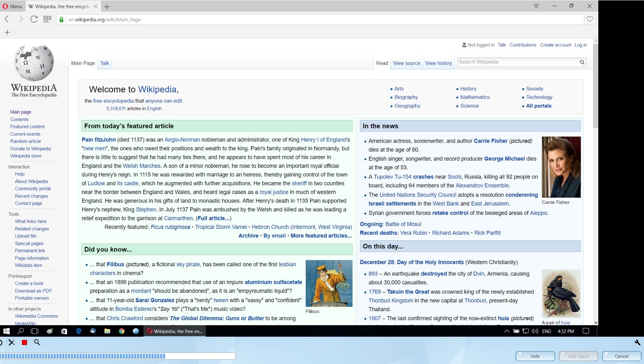644x364 pixels.
Task: Open the blue round app beside Chrome
Action: click(136, 331)
